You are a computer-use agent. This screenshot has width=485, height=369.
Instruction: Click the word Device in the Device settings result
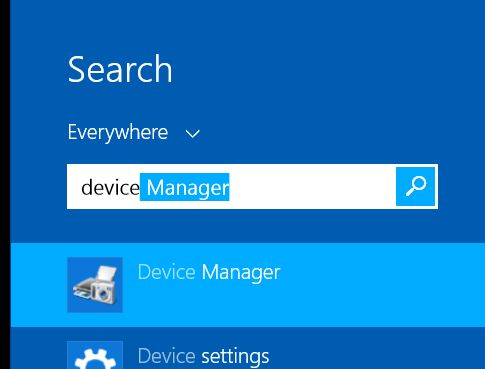pos(167,356)
